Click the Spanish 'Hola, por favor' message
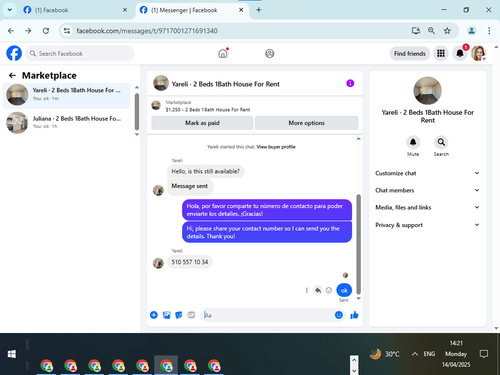Image resolution: width=500 pixels, height=375 pixels. click(267, 210)
